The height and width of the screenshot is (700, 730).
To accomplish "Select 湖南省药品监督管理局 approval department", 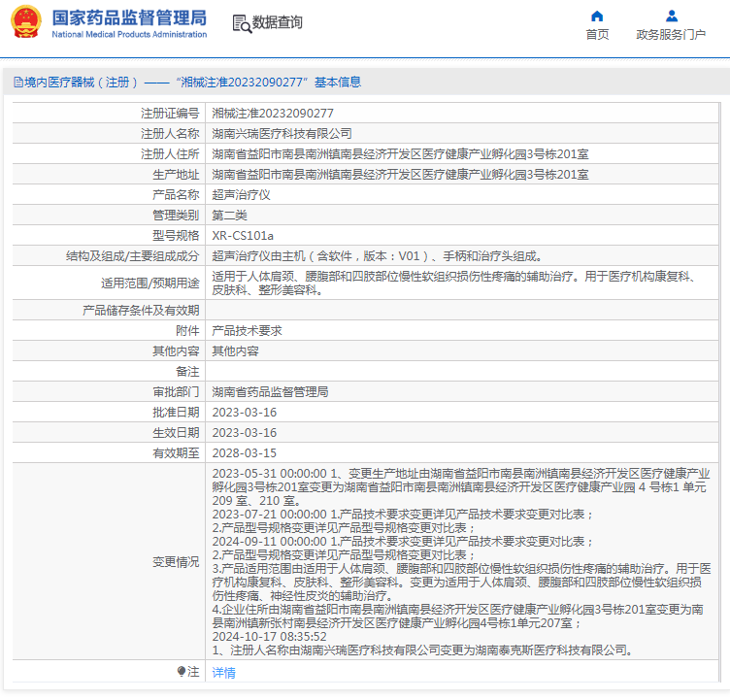I will click(270, 391).
